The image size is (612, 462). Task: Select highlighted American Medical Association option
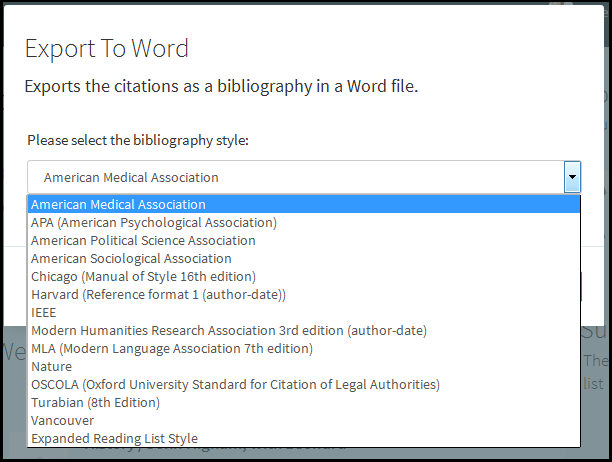(x=304, y=204)
